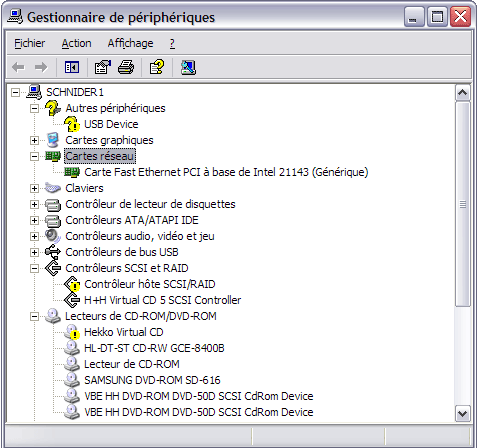Click the scan for hardware changes icon
The width and height of the screenshot is (477, 448).
click(188, 67)
